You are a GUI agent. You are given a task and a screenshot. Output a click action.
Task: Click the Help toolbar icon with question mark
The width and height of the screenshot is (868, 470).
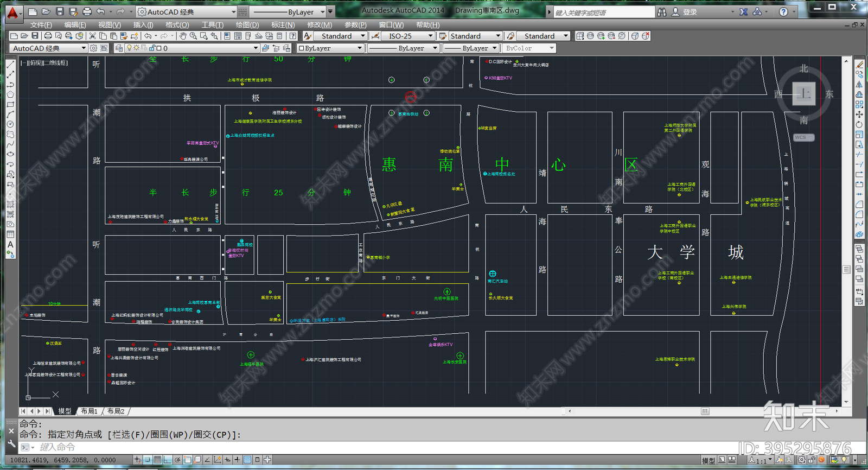(293, 36)
